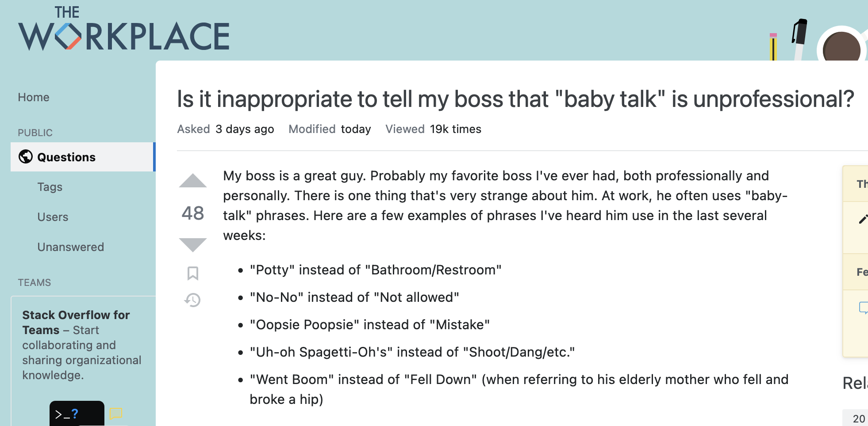Upvote the baby talk question
868x426 pixels.
(192, 181)
